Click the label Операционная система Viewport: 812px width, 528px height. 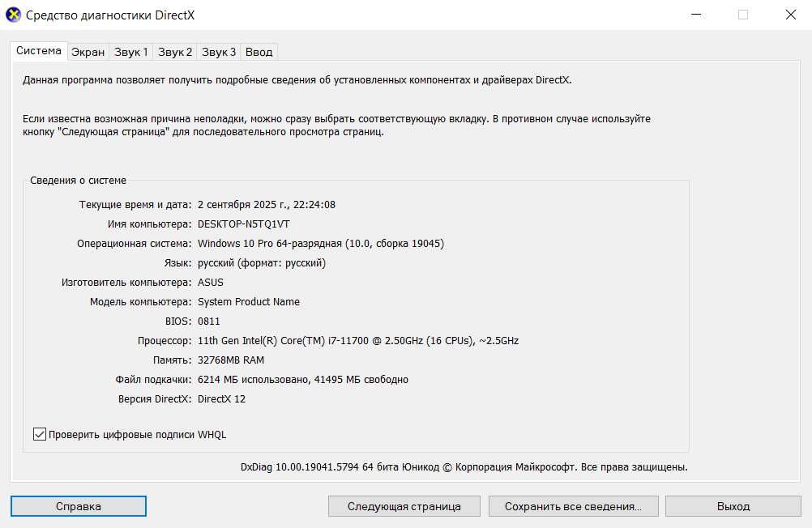135,243
